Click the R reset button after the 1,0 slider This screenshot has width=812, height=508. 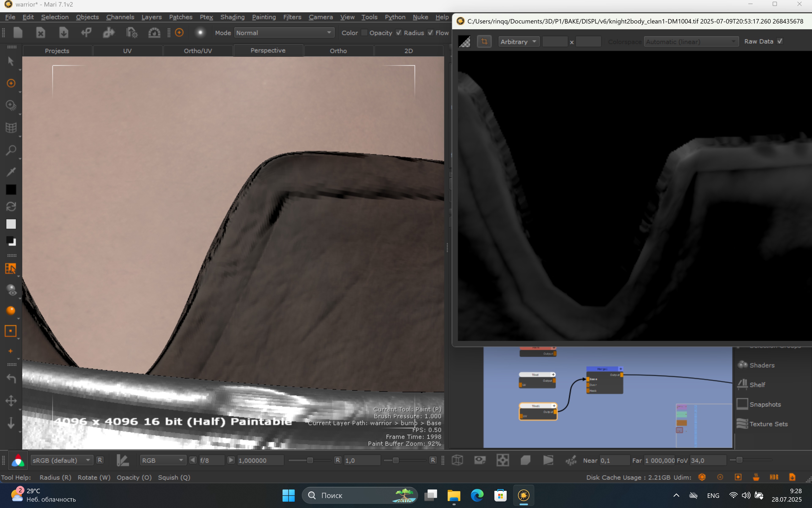tap(433, 460)
